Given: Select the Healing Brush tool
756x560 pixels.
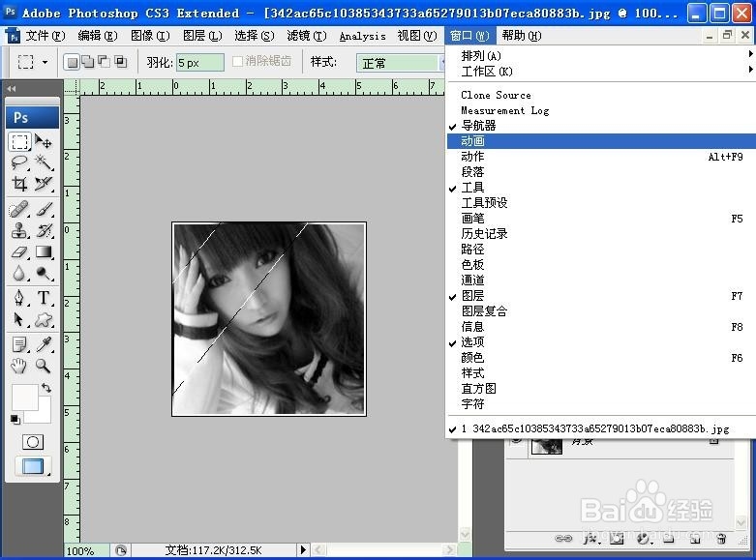Looking at the screenshot, I should point(19,210).
